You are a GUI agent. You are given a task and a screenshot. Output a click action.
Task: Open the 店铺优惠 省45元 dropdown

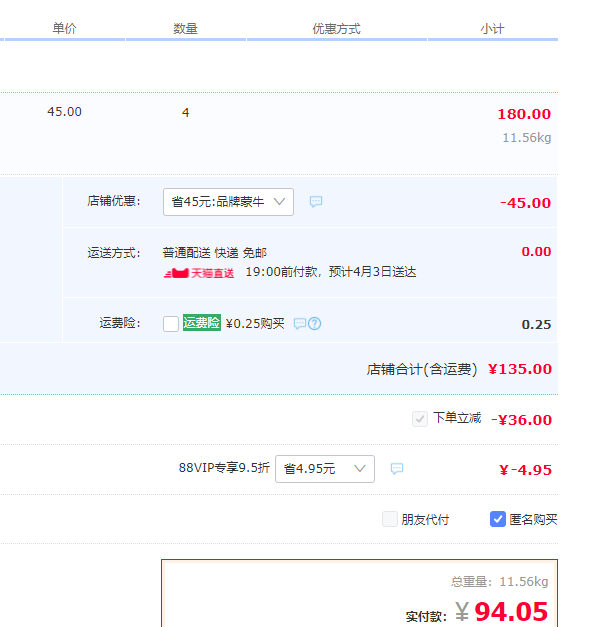coord(228,202)
